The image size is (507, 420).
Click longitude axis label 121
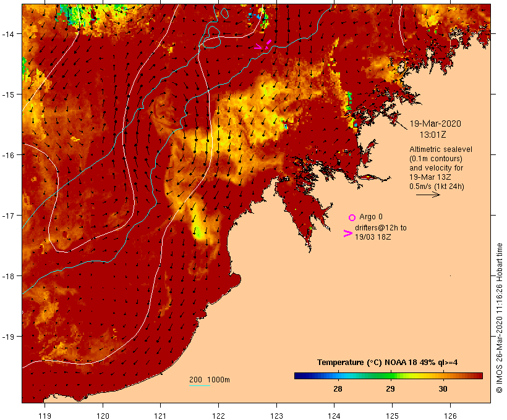pyautogui.click(x=160, y=416)
